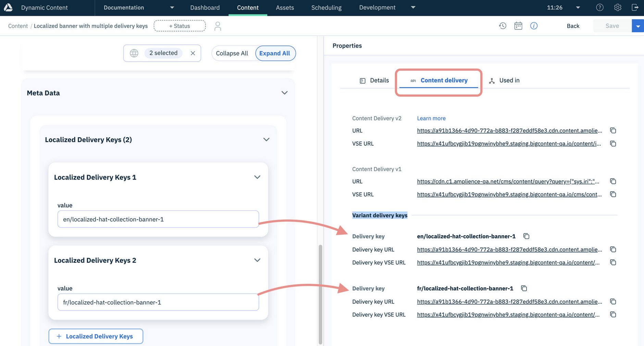
Task: Open the Save options dropdown arrow
Action: [x=638, y=26]
